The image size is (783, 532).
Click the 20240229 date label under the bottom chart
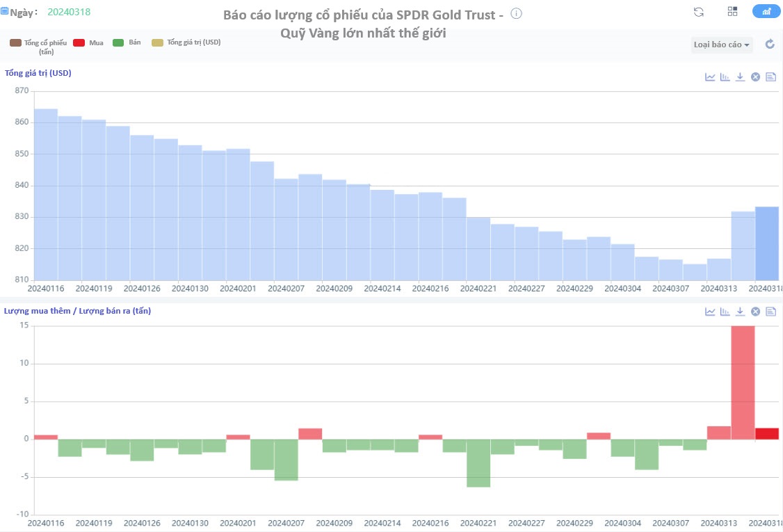tap(575, 523)
